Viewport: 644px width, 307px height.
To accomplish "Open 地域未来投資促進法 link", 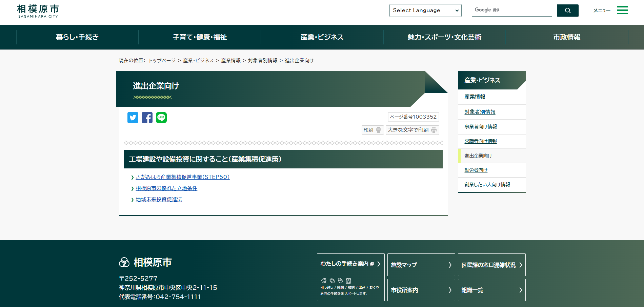I will tap(159, 199).
